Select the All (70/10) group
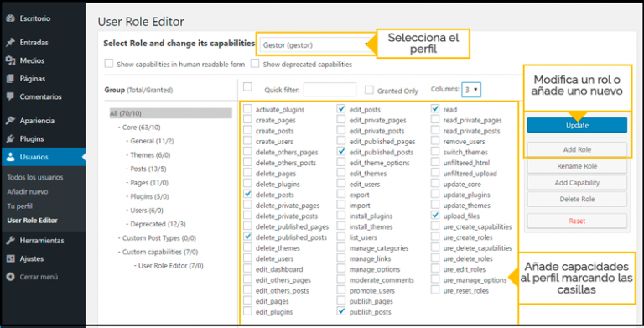The image size is (644, 328). 170,113
